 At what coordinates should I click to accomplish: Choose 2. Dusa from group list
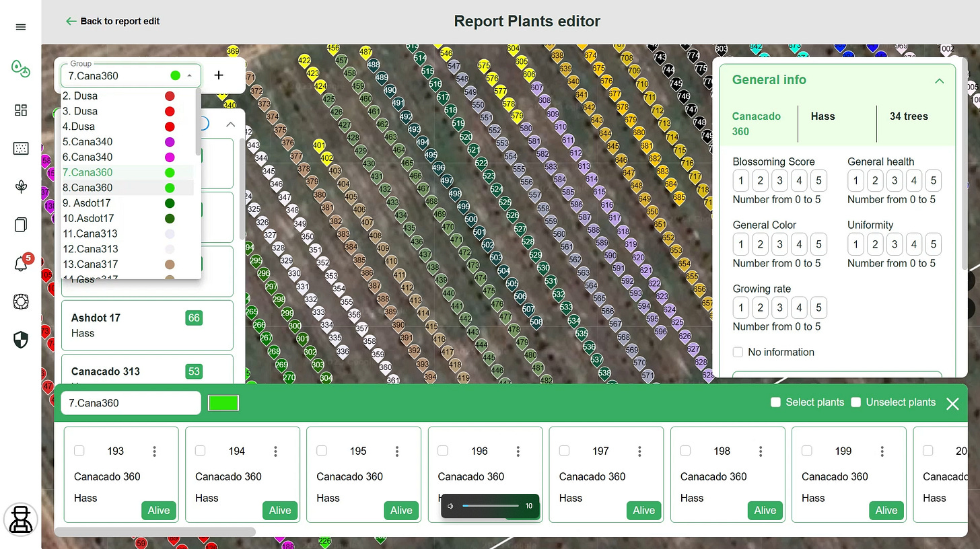click(x=128, y=96)
